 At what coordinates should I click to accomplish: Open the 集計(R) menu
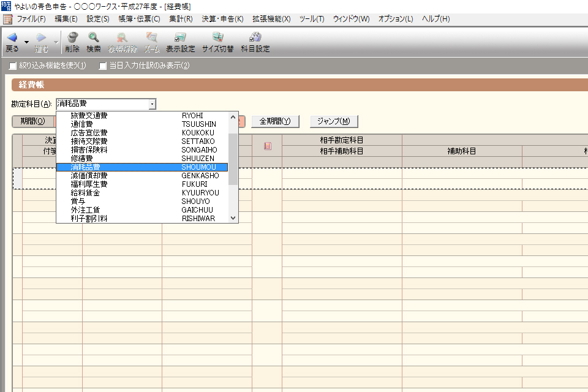click(181, 19)
